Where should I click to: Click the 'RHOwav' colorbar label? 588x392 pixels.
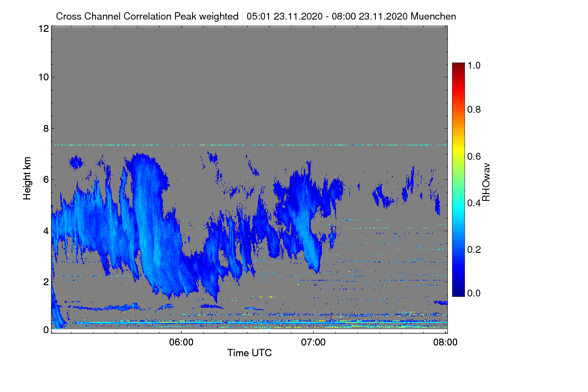[x=486, y=182]
